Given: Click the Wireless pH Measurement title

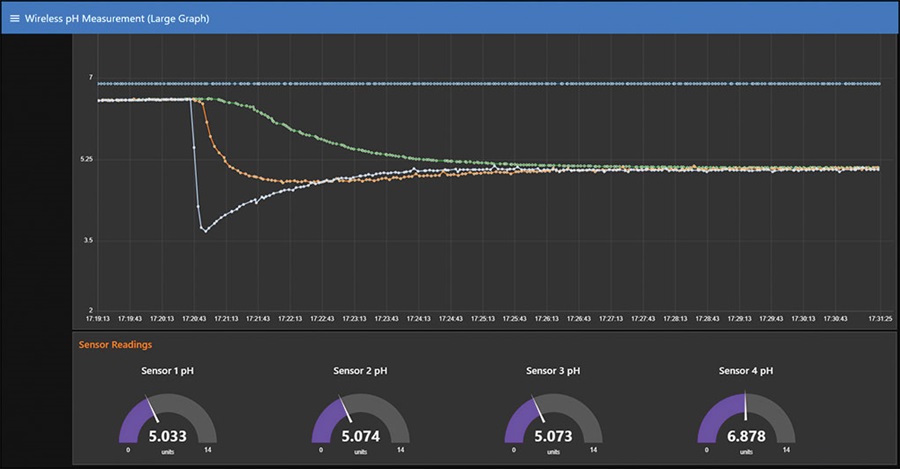Looking at the screenshot, I should (117, 18).
